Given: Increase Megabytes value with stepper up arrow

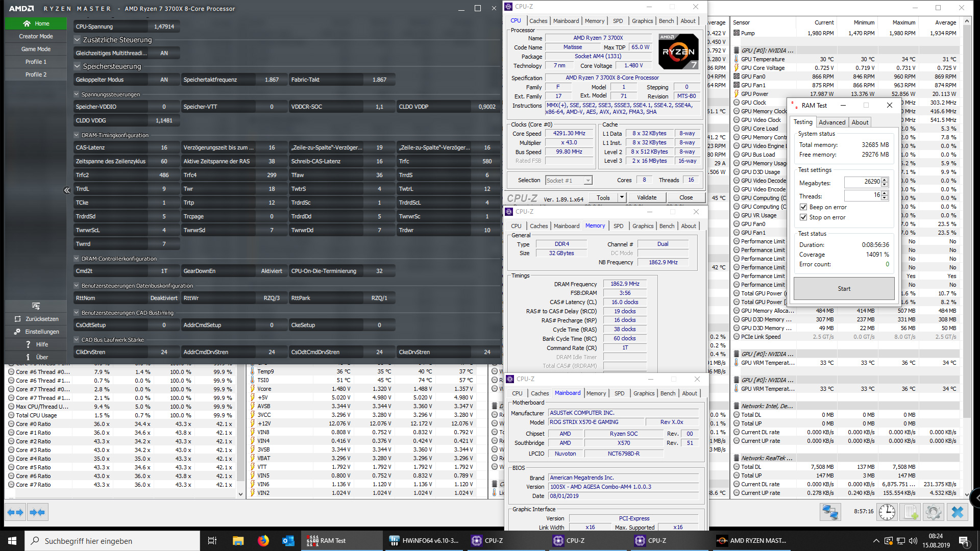Looking at the screenshot, I should (x=885, y=180).
